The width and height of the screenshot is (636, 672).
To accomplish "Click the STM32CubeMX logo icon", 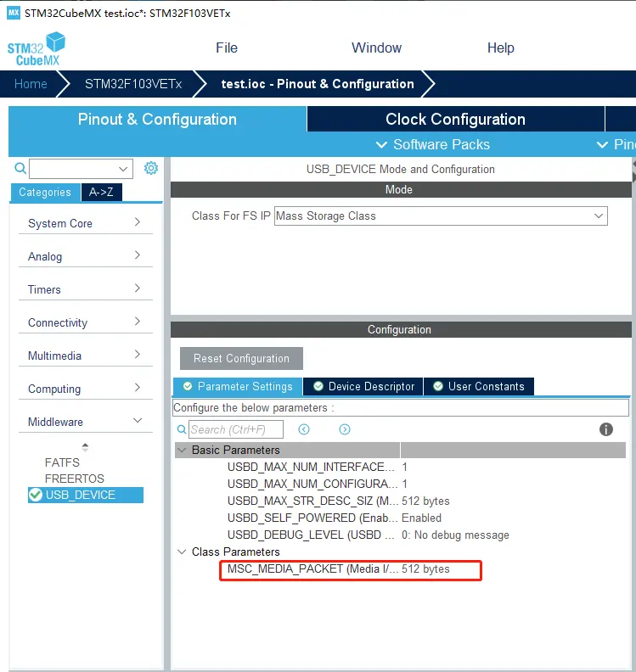I will coord(37,49).
